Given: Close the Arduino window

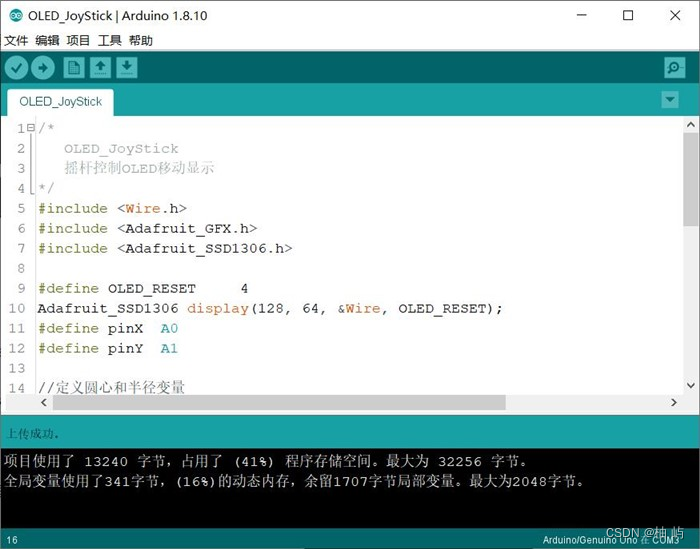Looking at the screenshot, I should coord(675,16).
